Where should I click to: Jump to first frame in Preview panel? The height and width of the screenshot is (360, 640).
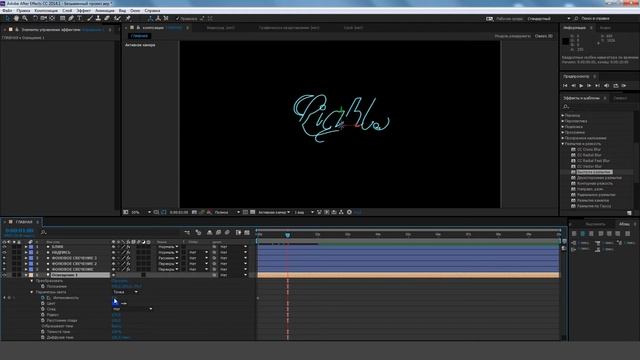point(565,86)
